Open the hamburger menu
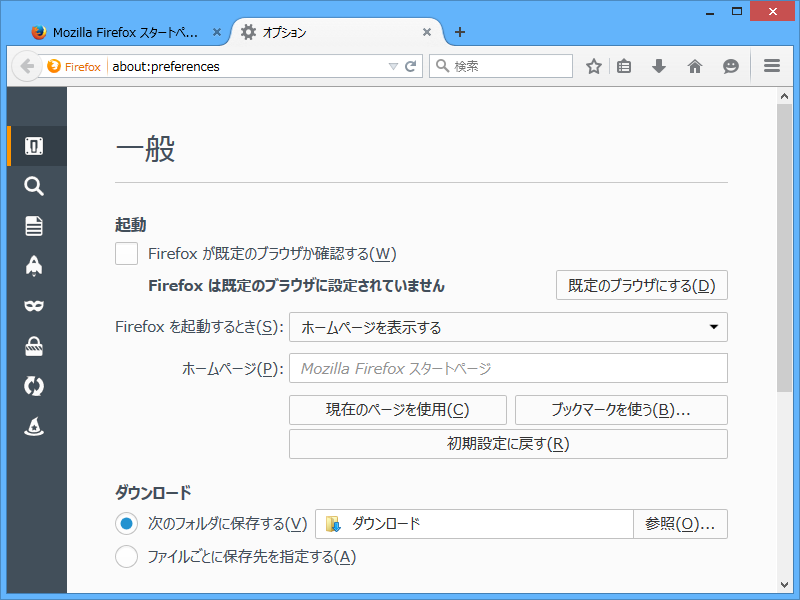The image size is (800, 600). pyautogui.click(x=771, y=66)
